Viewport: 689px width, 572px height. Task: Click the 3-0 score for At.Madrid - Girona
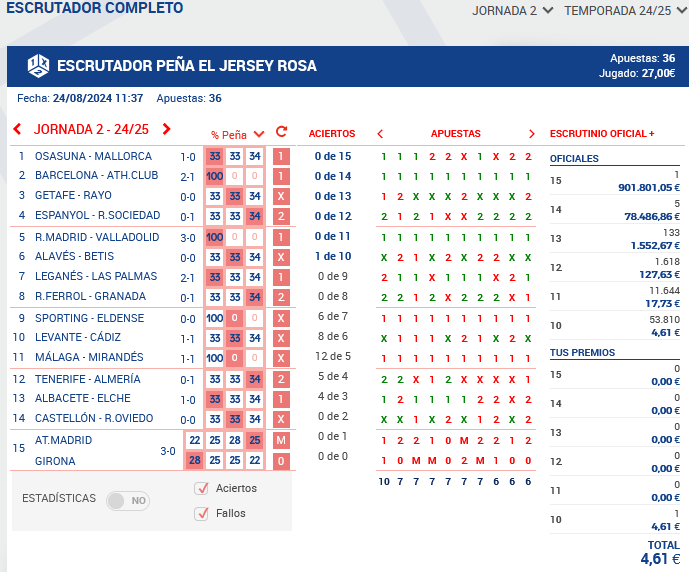click(x=167, y=451)
